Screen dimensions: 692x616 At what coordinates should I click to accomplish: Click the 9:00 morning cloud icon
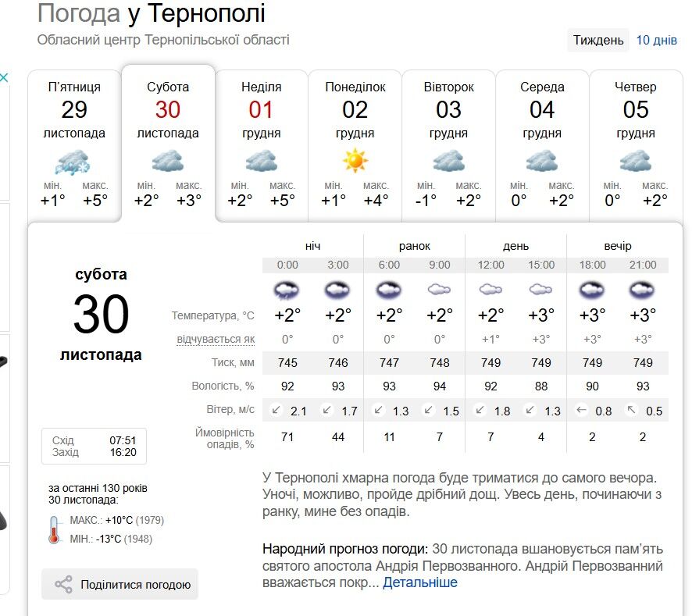point(440,290)
